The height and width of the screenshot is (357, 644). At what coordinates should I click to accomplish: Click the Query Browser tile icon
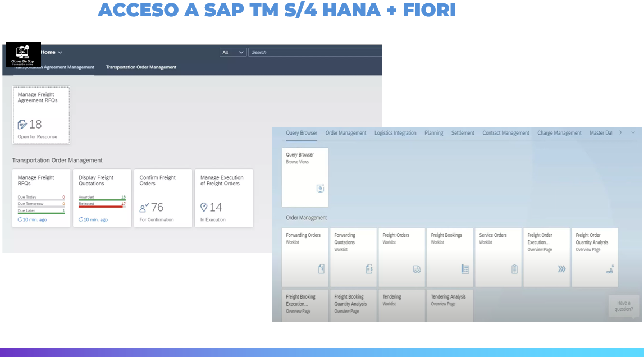point(321,188)
